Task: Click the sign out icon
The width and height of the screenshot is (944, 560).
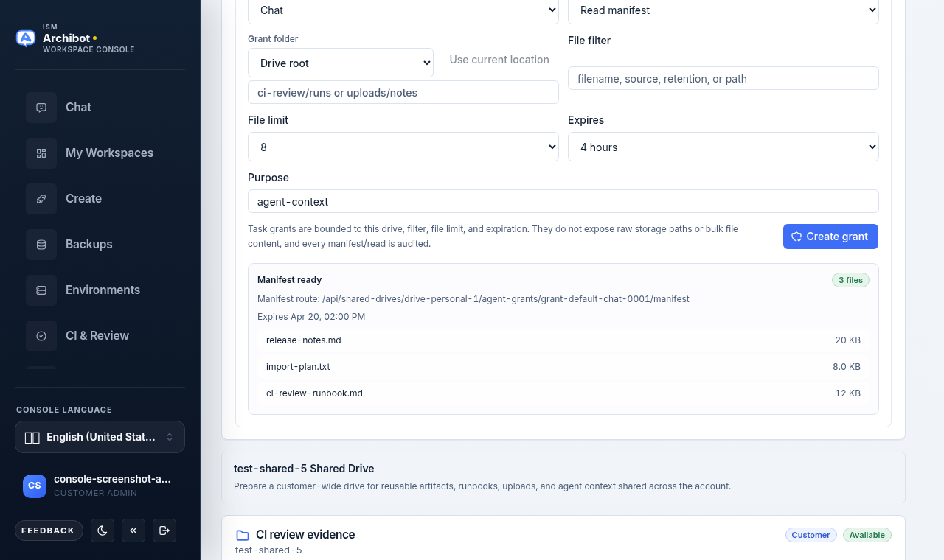Action: [164, 531]
